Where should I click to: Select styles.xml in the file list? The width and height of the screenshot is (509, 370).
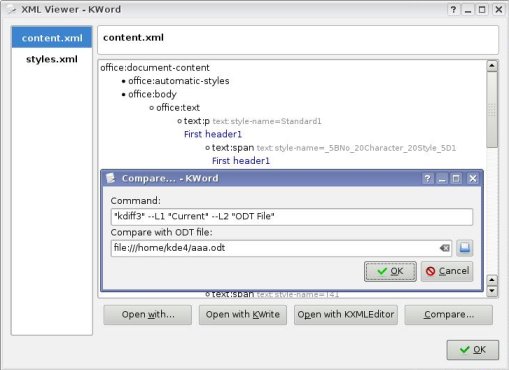coord(52,59)
